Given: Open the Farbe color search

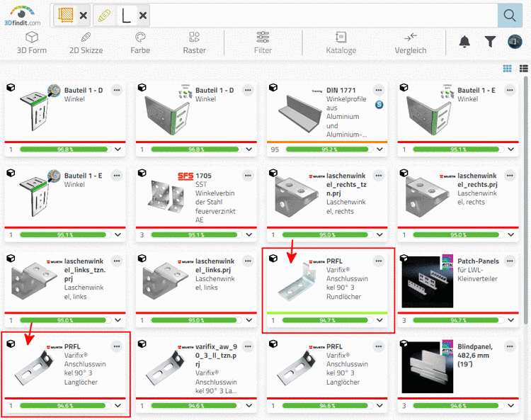Looking at the screenshot, I should tap(140, 43).
